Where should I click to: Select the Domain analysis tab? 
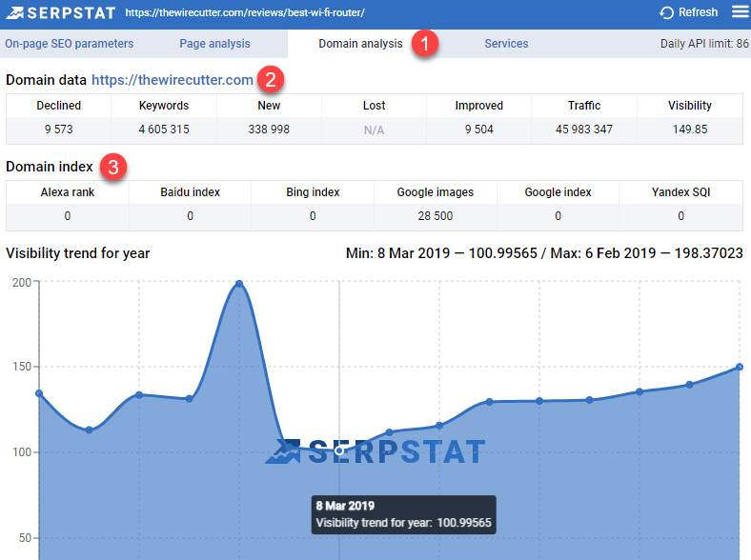click(x=360, y=44)
